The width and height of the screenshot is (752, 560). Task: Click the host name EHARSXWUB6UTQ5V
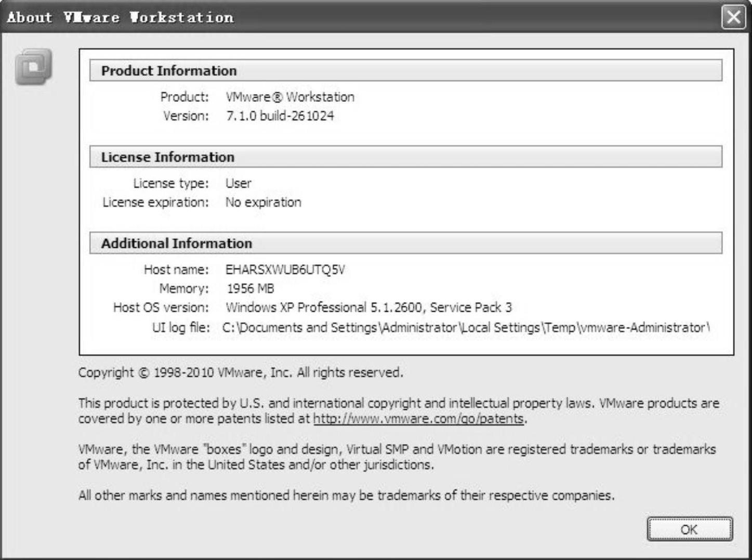click(x=285, y=270)
